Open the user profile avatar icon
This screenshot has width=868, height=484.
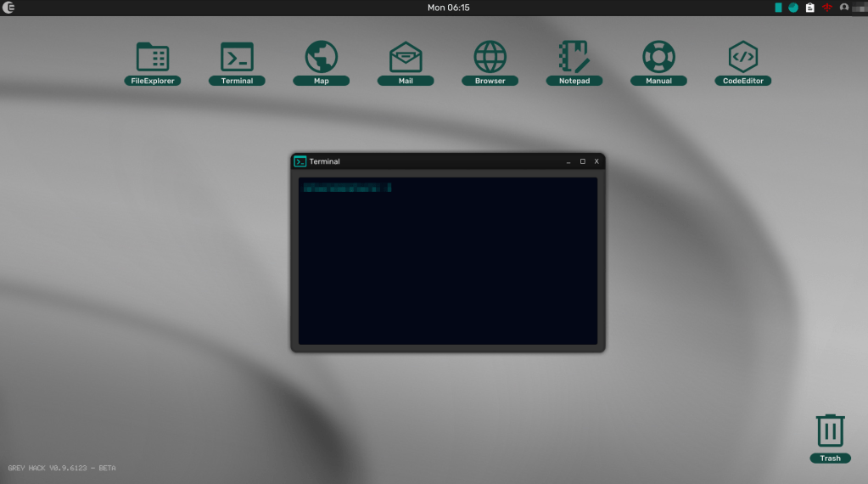coord(843,8)
